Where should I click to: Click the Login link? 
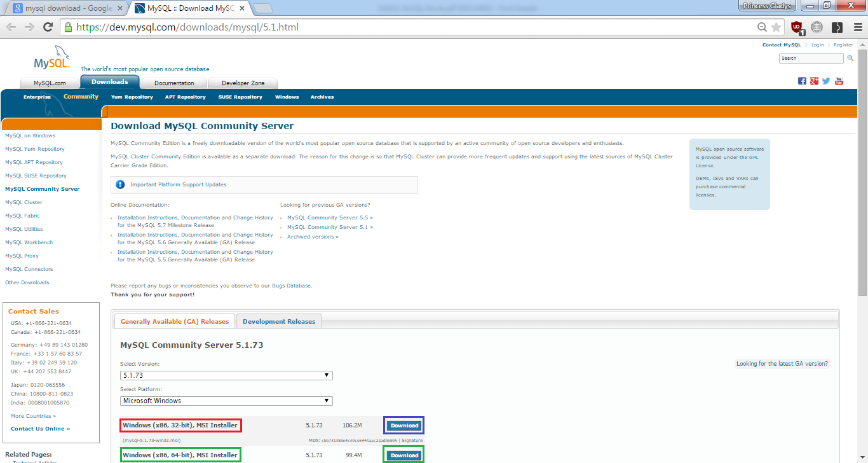point(817,45)
